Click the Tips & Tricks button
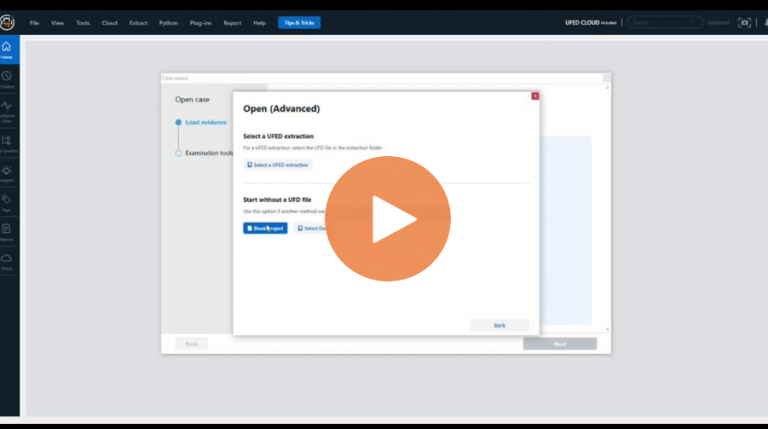The image size is (768, 429). pyautogui.click(x=299, y=23)
